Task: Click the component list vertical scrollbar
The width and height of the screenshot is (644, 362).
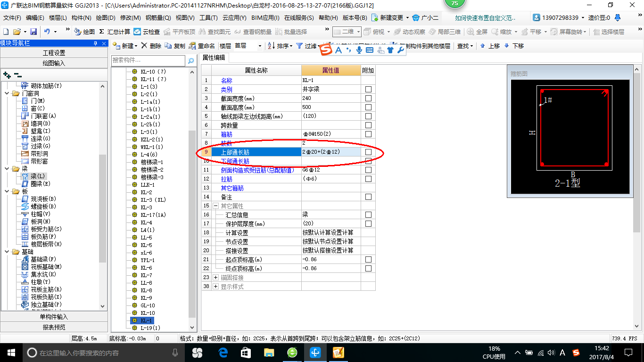Action: 192,223
